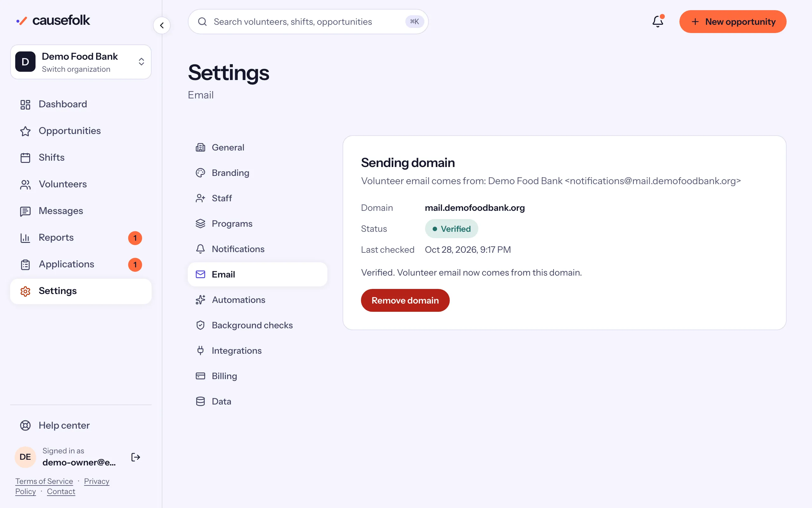Click the Reports notification badge
Viewport: 812px width, 508px height.
click(135, 238)
